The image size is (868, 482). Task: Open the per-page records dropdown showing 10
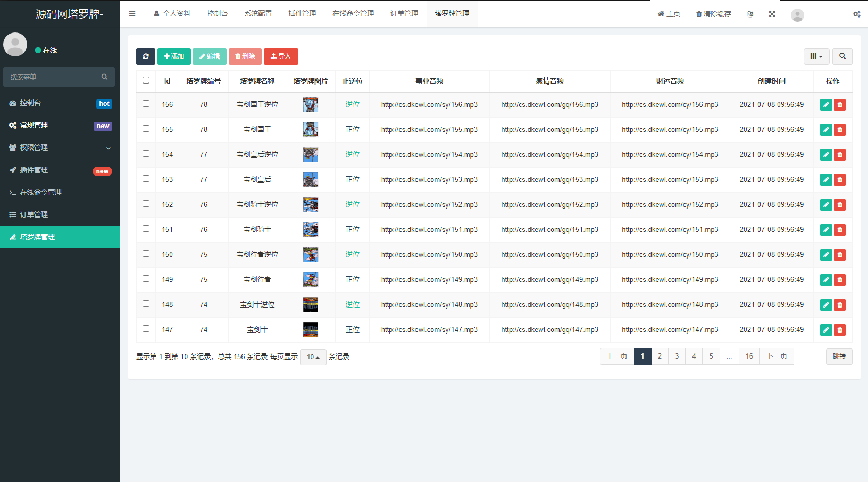313,357
